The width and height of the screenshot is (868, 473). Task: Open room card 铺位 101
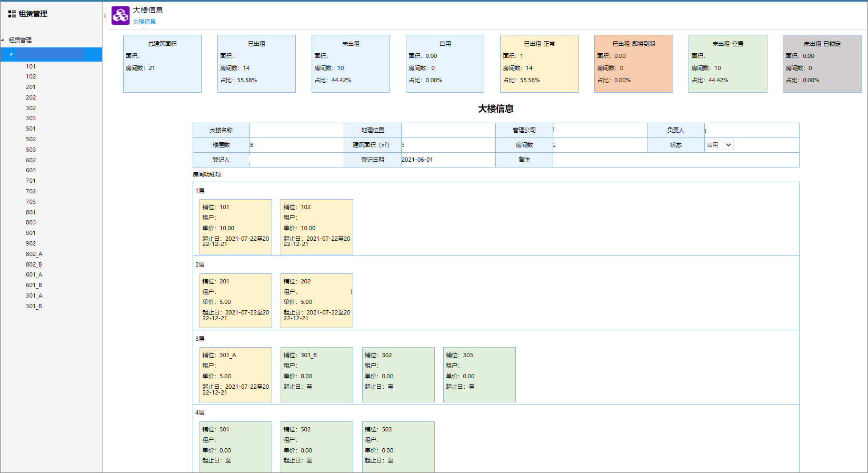236,226
